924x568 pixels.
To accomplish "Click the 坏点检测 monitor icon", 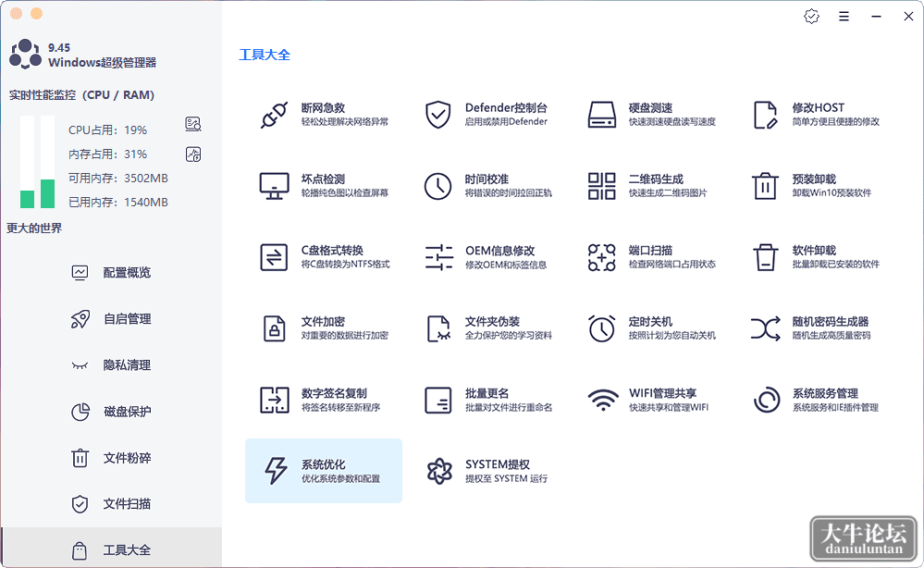I will (x=274, y=186).
